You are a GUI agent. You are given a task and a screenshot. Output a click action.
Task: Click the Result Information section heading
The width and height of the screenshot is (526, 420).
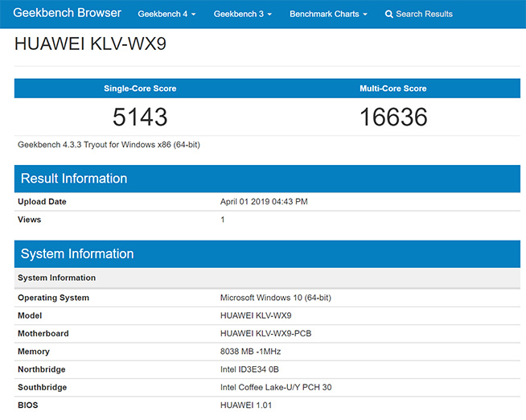pos(74,179)
